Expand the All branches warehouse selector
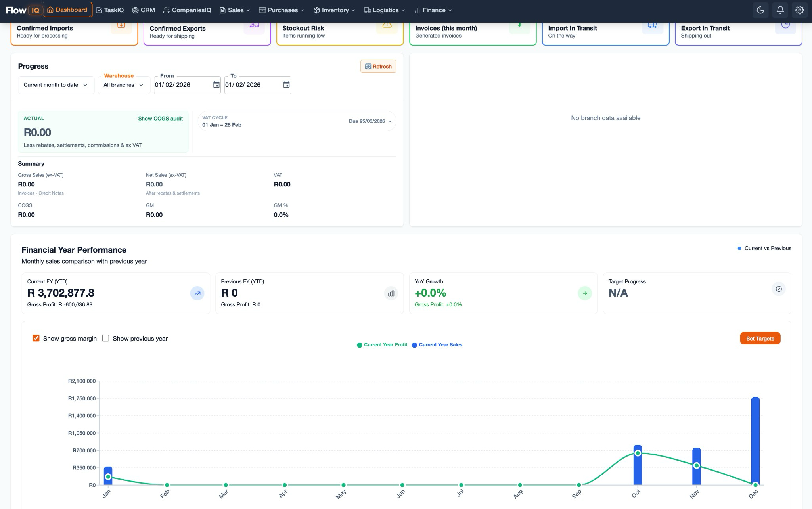This screenshot has width=812, height=509. (124, 84)
